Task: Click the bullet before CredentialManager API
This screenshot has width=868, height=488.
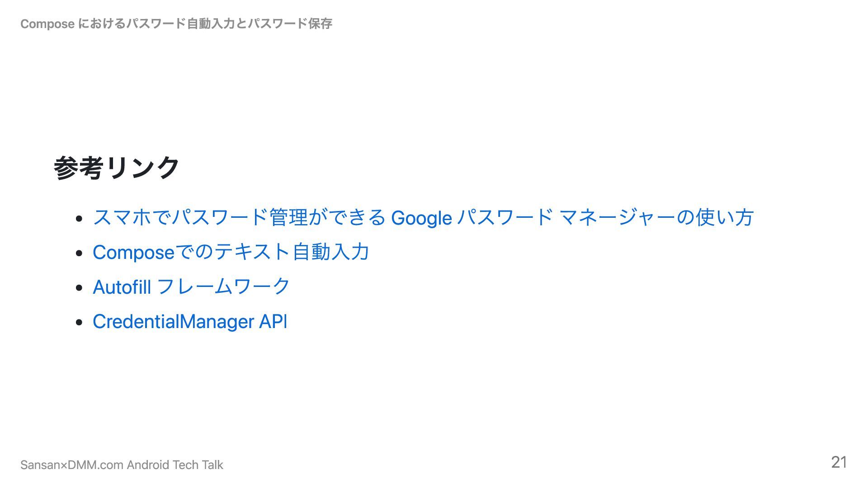Action: [80, 323]
